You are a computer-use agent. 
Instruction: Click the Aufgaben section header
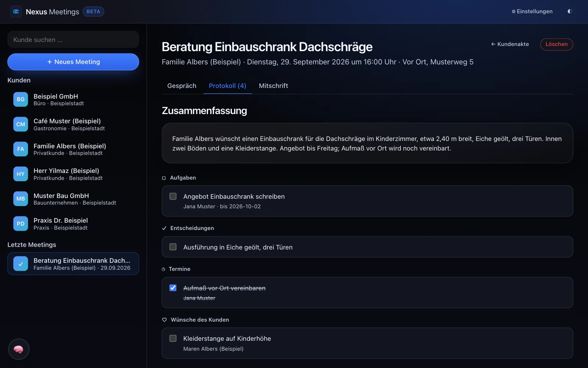pos(179,178)
